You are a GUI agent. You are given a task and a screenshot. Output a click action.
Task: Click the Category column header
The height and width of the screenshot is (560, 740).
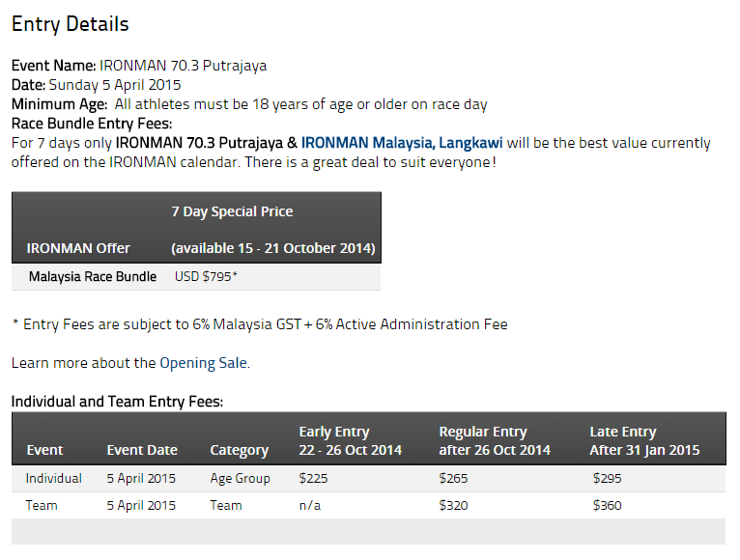240,450
